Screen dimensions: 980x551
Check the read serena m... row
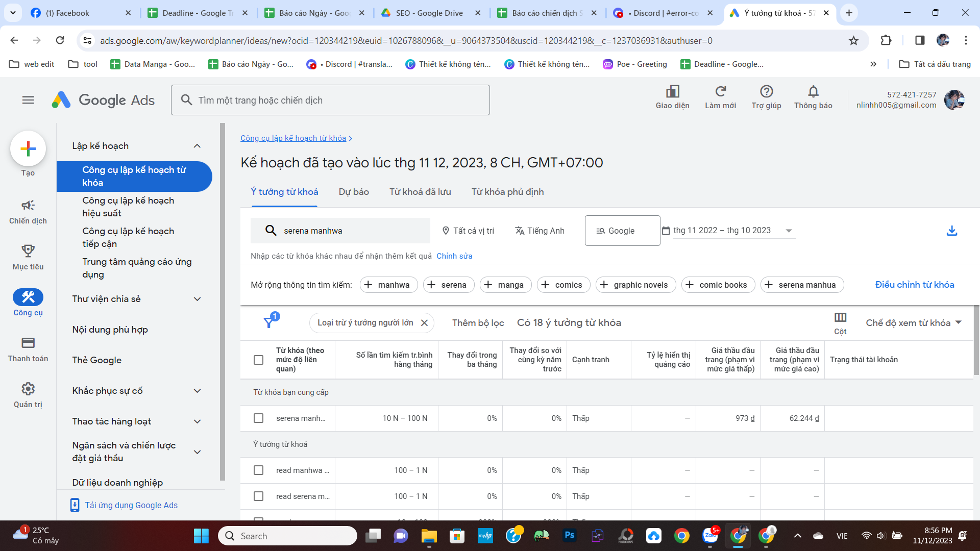pyautogui.click(x=259, y=496)
